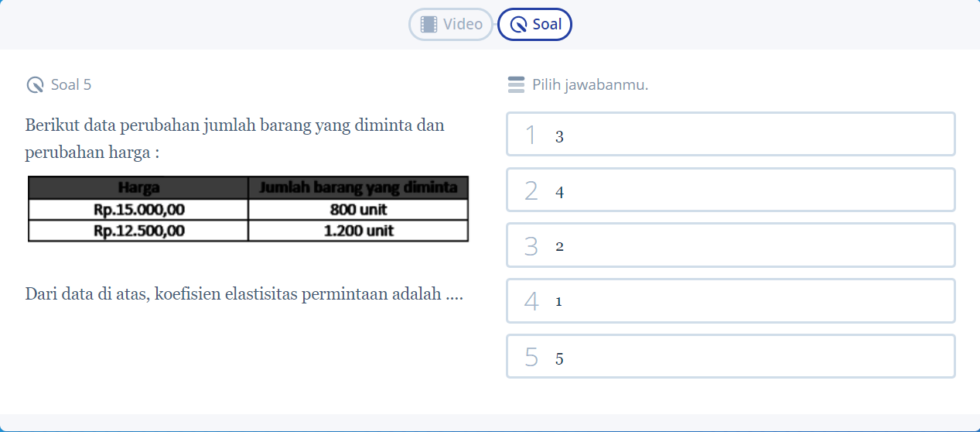Open the Soal tab
The width and height of the screenshot is (980, 432).
coord(535,25)
